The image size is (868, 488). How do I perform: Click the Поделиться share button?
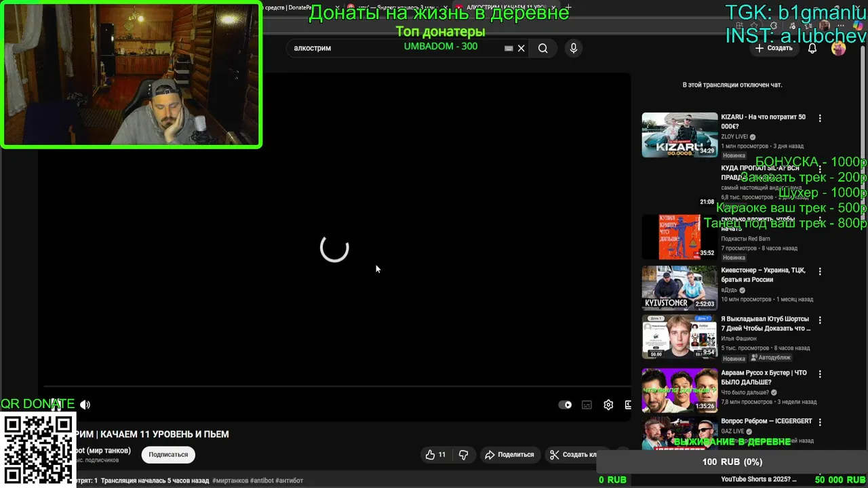[509, 455]
